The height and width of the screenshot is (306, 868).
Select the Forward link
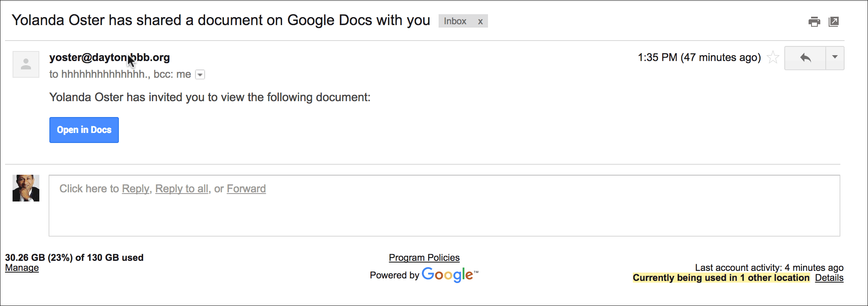tap(246, 189)
